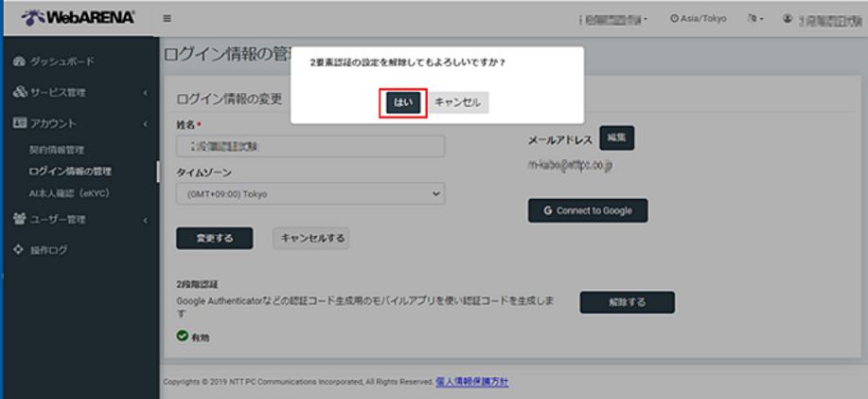This screenshot has width=868, height=399.
Task: Click the WebARENA logo
Action: pyautogui.click(x=78, y=18)
